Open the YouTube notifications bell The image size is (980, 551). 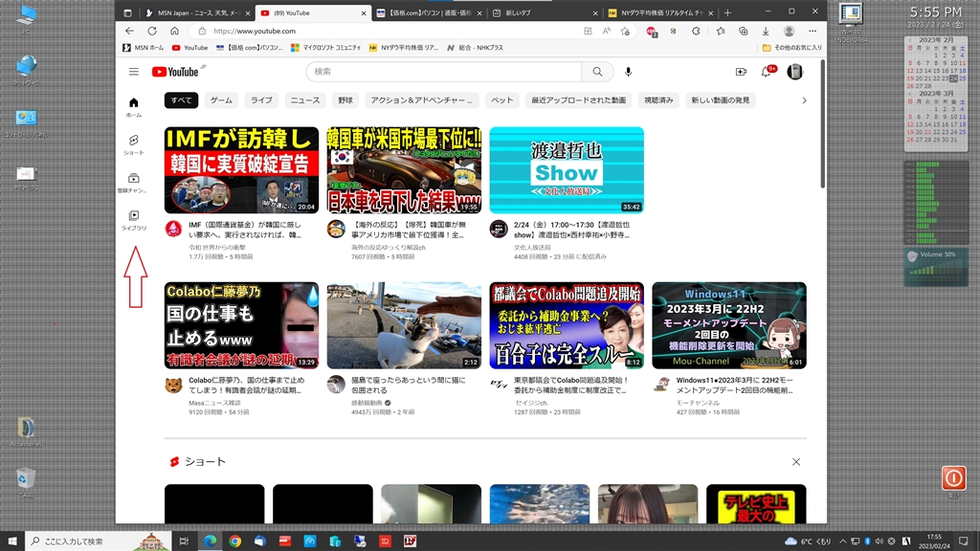click(x=767, y=72)
